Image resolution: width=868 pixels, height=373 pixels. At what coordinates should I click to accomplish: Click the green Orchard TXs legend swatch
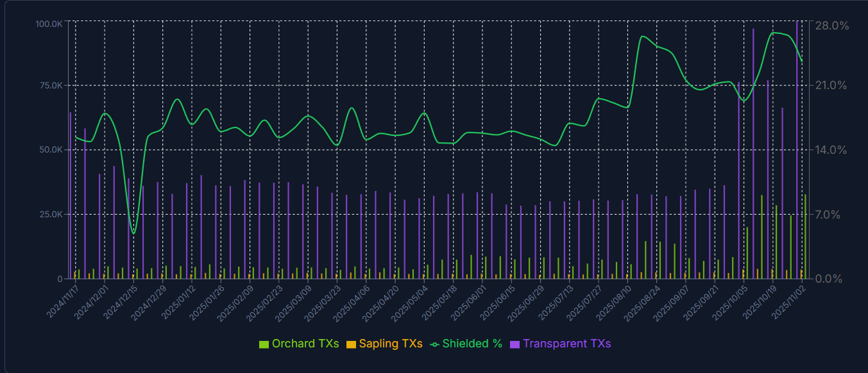(x=264, y=344)
